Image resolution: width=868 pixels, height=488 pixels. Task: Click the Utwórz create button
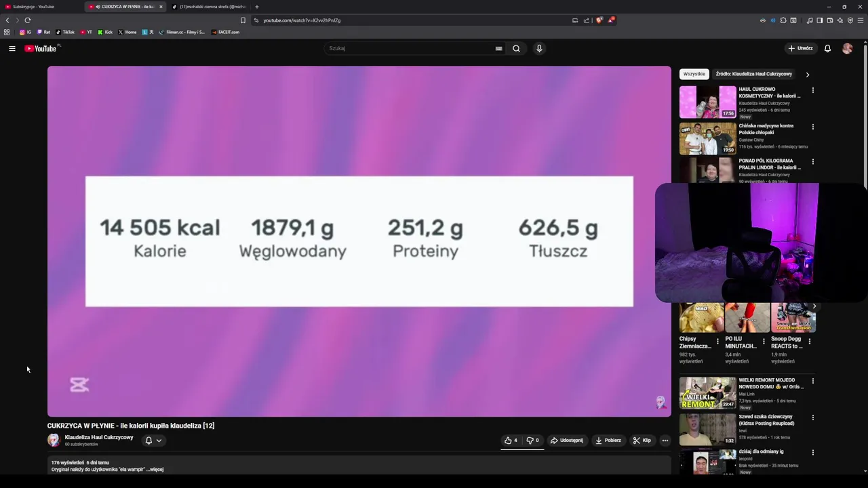801,48
